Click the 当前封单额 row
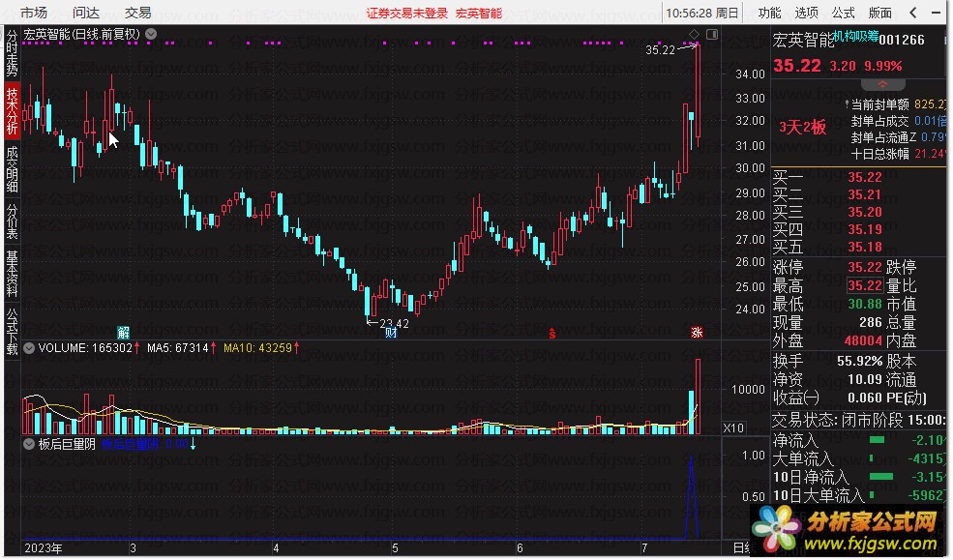Image resolution: width=953 pixels, height=560 pixels. [898, 105]
